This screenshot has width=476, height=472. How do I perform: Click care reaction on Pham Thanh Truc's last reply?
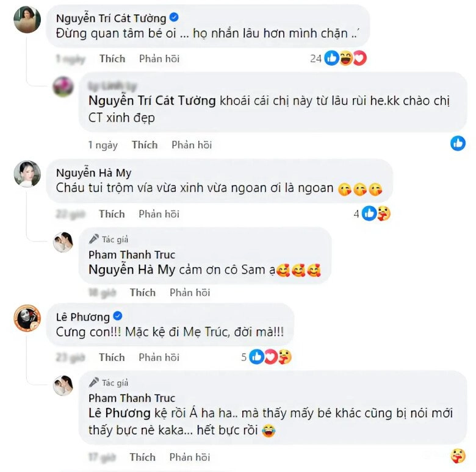457,456
